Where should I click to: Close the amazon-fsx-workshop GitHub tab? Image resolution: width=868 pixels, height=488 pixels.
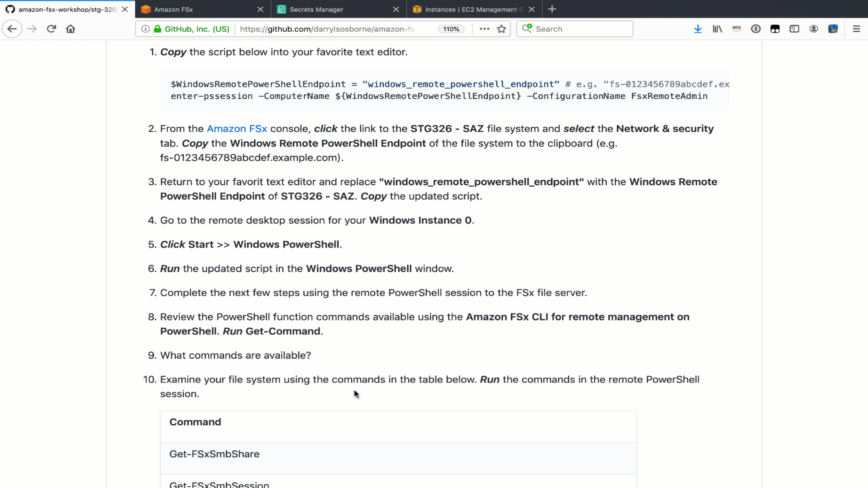[125, 9]
